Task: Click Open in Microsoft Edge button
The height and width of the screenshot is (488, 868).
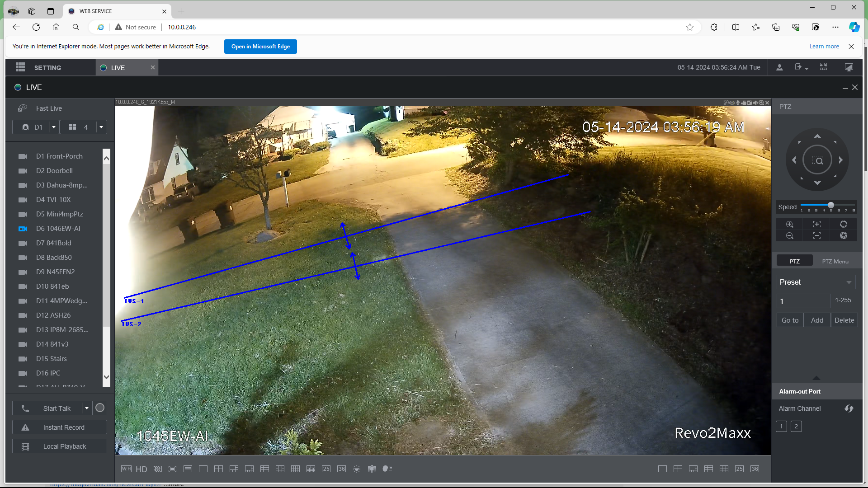Action: pos(260,47)
